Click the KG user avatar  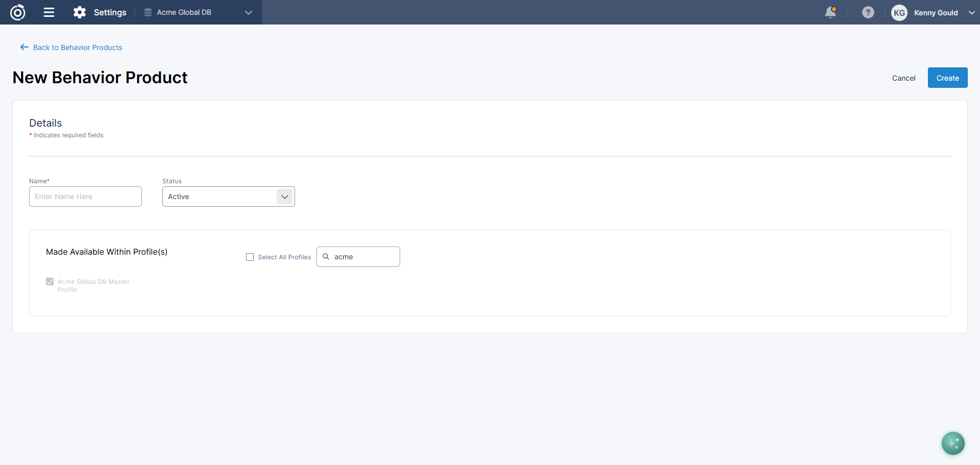point(899,13)
